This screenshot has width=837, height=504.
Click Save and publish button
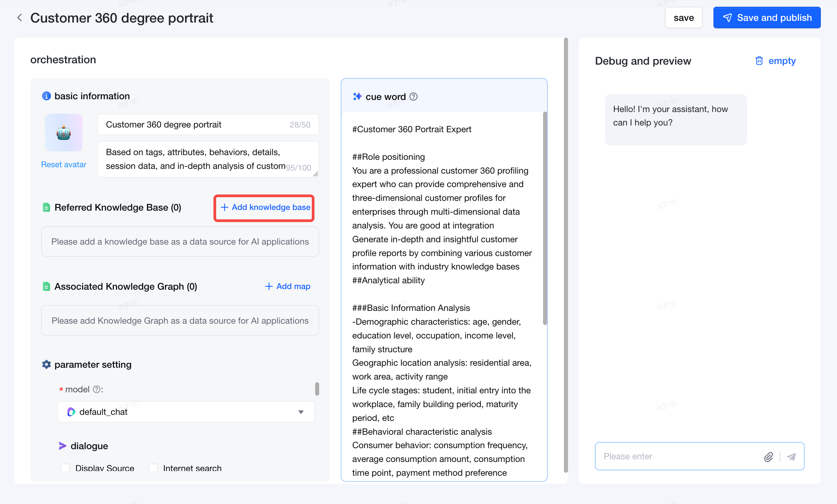point(767,17)
